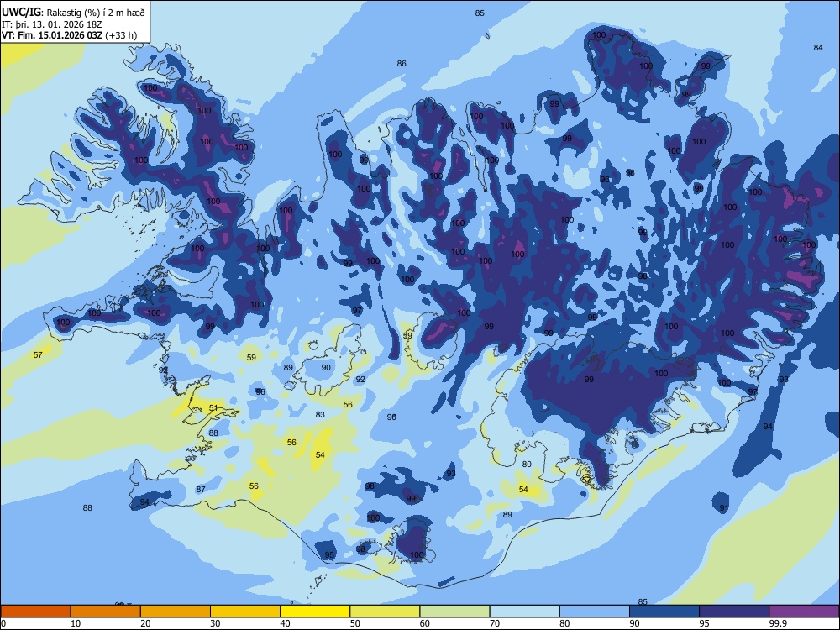Click the legend tick label 20

(145, 623)
